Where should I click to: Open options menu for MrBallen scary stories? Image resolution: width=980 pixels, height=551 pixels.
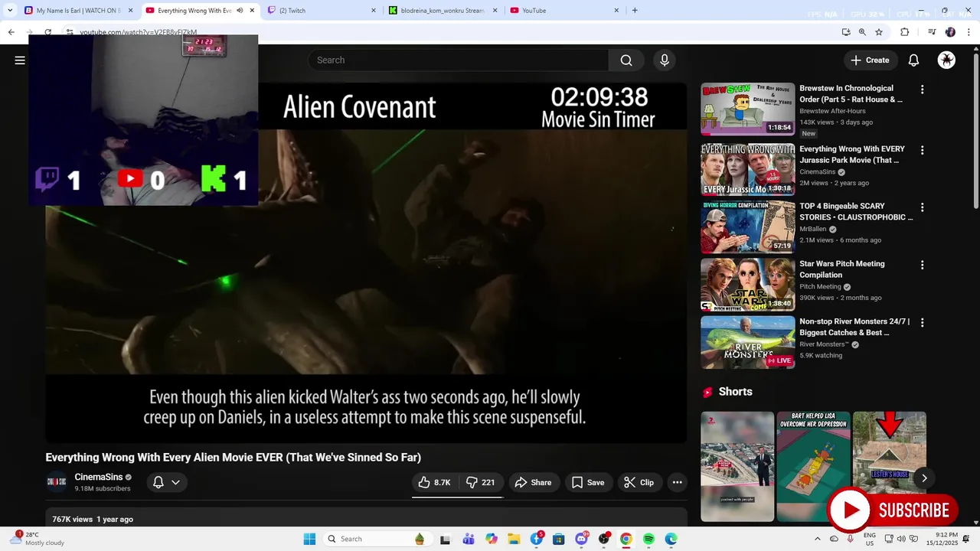click(x=922, y=207)
